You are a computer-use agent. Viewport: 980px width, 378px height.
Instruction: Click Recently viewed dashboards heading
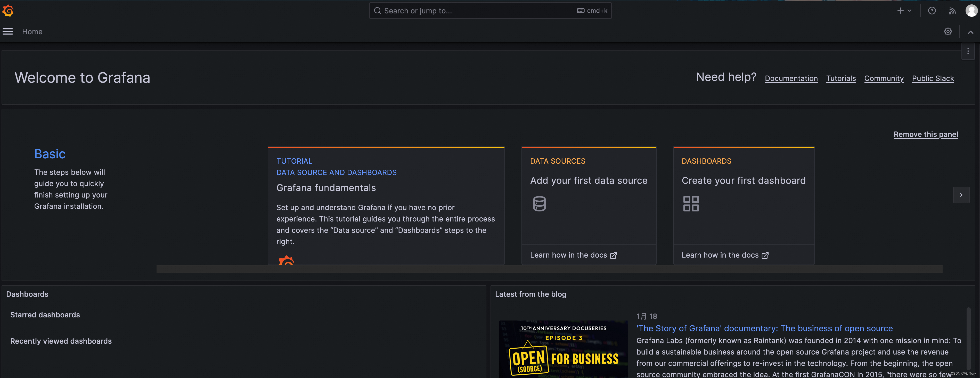pyautogui.click(x=61, y=341)
